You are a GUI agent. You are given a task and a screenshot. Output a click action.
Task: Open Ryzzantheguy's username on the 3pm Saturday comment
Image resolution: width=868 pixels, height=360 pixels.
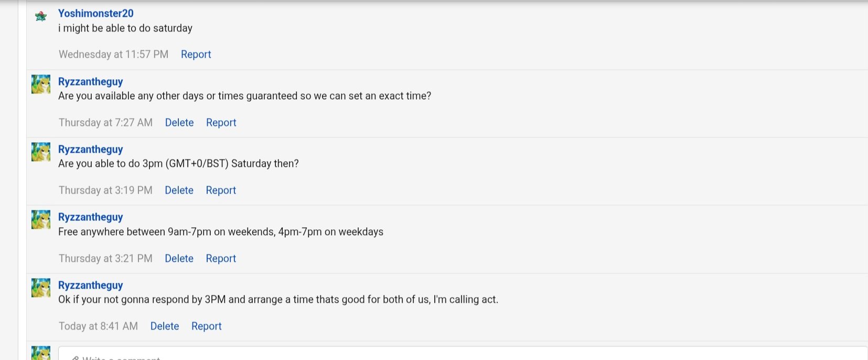[x=90, y=149]
